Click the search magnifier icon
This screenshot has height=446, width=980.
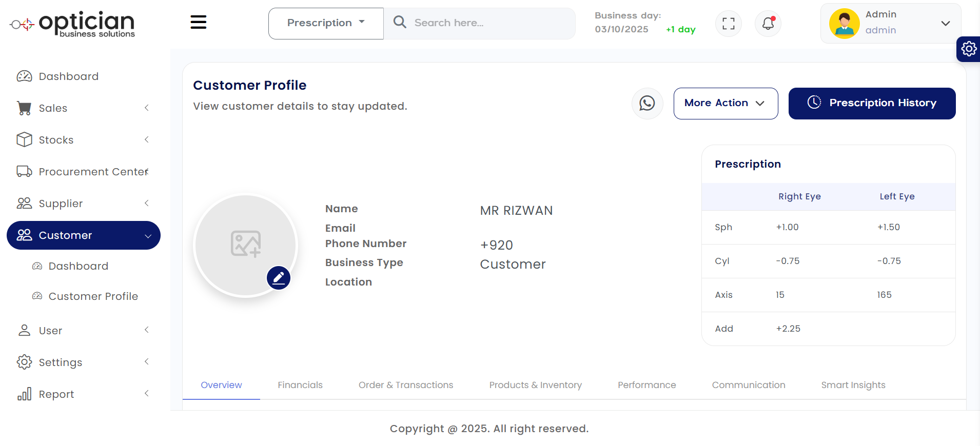tap(400, 22)
